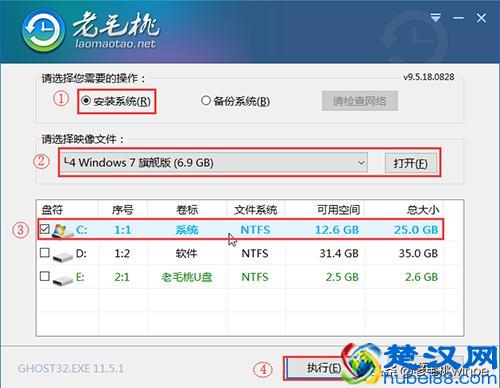
Task: Click the D: drive letter text
Action: point(81,254)
